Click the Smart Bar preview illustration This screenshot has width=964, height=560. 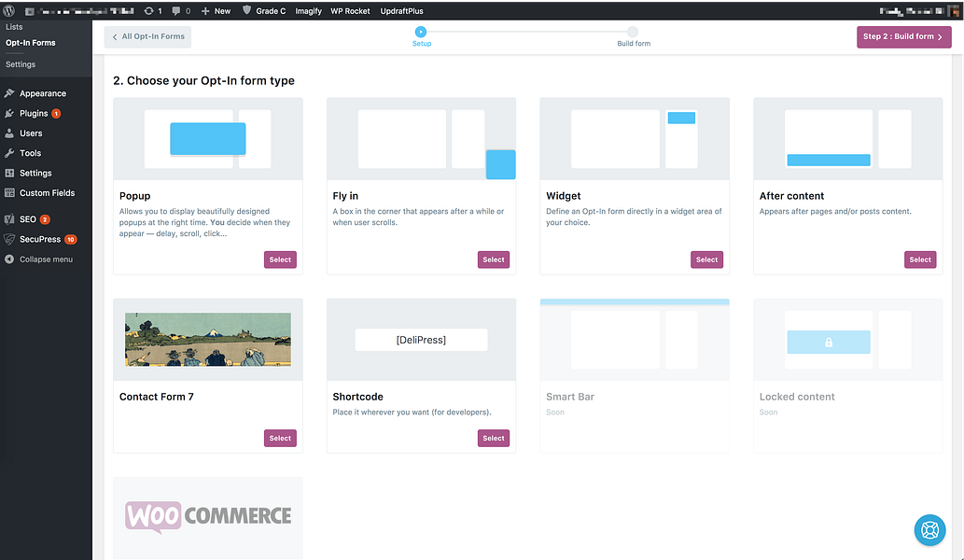(x=635, y=340)
